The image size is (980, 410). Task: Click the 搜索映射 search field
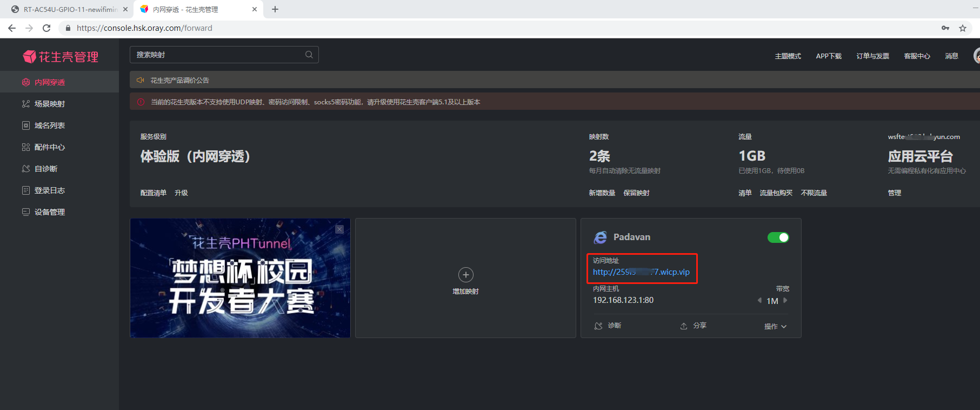point(224,55)
